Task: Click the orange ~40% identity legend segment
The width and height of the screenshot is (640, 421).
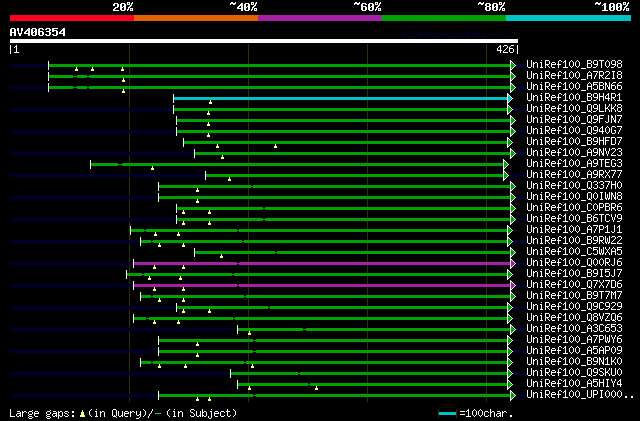Action: point(196,18)
